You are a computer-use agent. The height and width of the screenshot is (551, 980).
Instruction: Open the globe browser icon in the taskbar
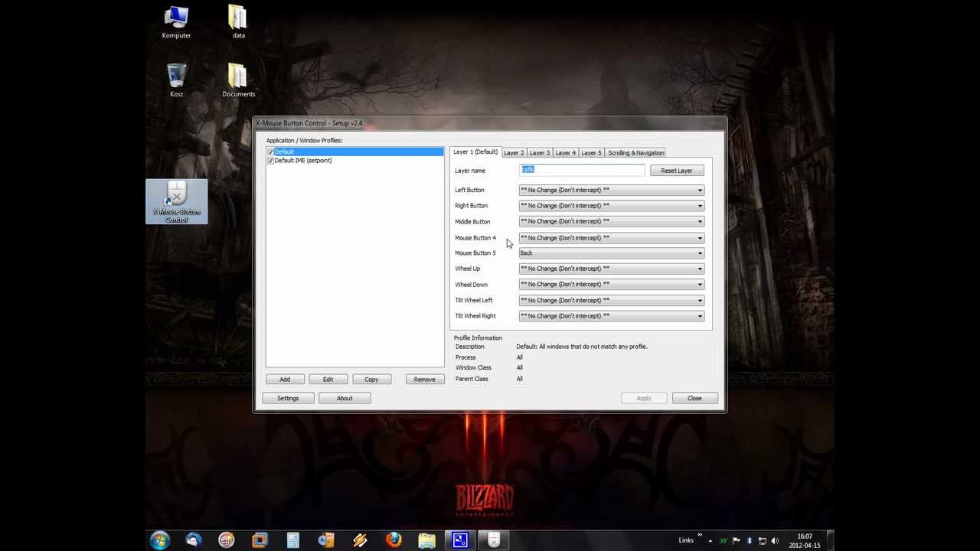pos(226,540)
